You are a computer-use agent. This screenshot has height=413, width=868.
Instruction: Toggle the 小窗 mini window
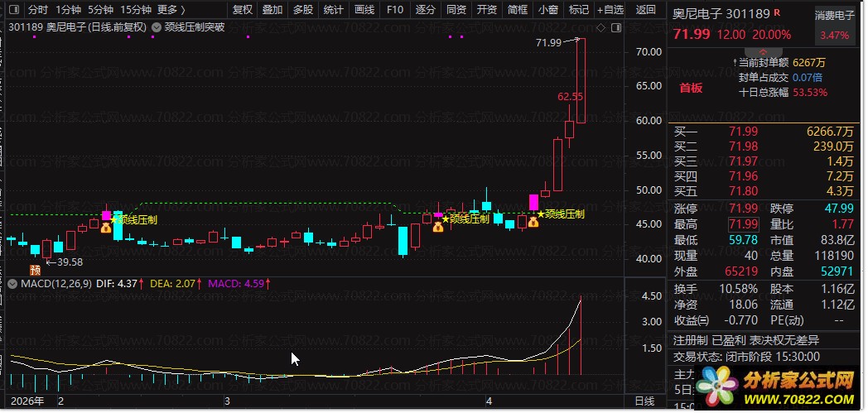547,10
